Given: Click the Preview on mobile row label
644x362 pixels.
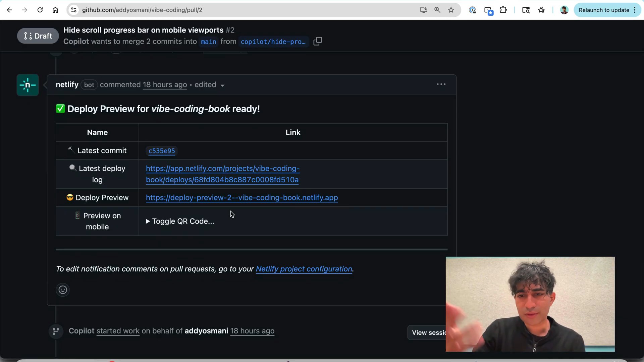Looking at the screenshot, I should [97, 221].
